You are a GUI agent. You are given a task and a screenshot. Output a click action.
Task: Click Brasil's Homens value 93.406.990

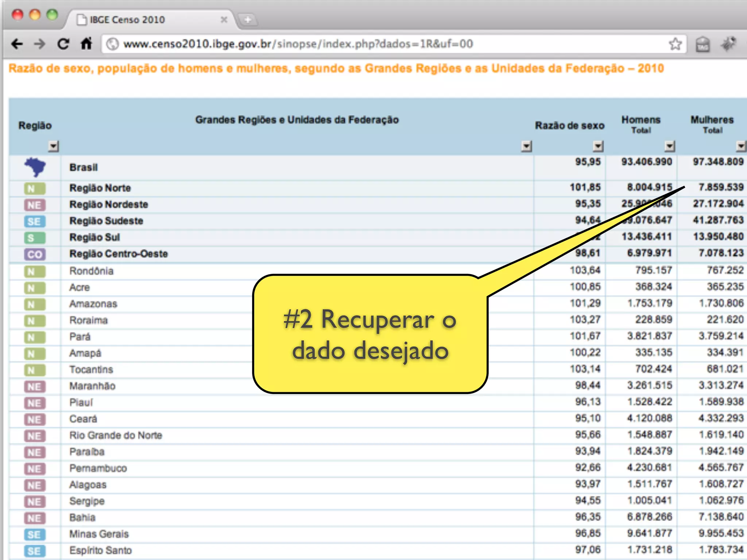point(646,162)
